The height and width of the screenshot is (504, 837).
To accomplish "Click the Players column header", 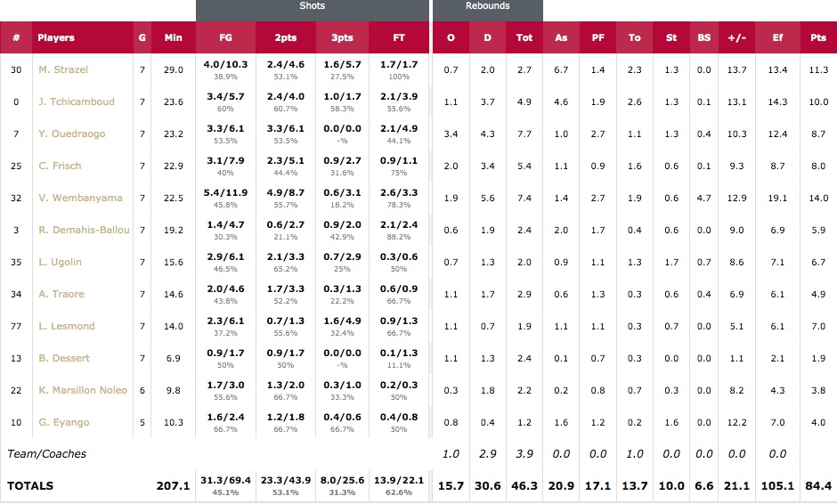I will [56, 38].
